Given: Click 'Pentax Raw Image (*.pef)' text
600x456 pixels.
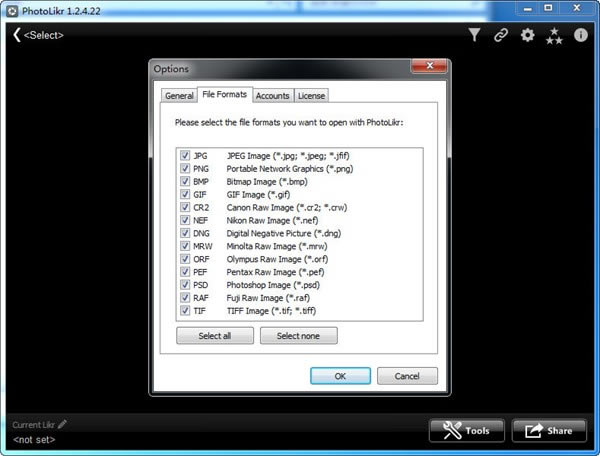Looking at the screenshot, I should click(x=276, y=272).
